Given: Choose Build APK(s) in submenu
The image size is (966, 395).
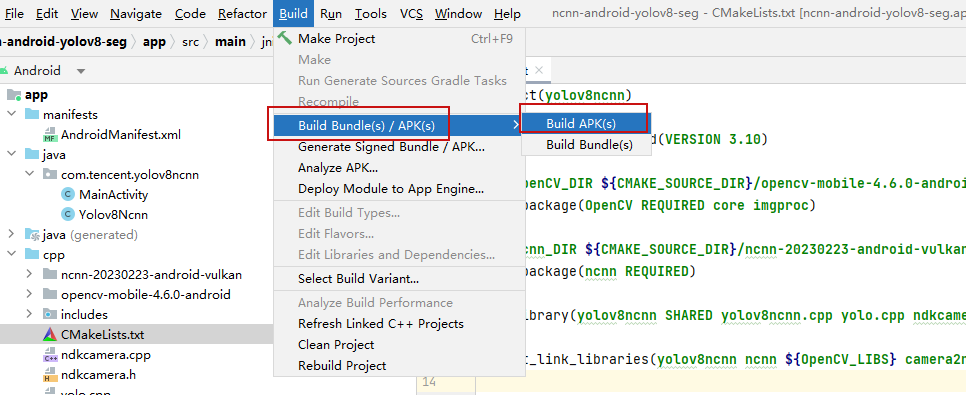Looking at the screenshot, I should [x=586, y=124].
